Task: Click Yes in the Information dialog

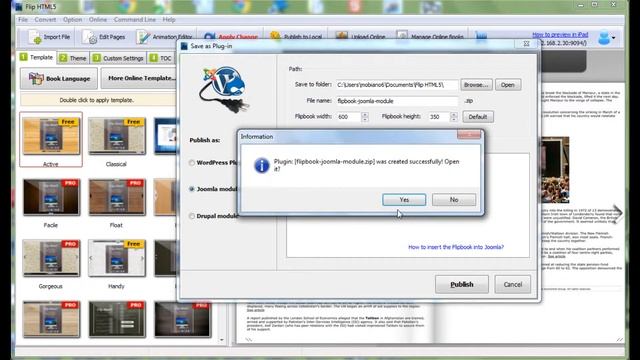Action: coord(404,200)
